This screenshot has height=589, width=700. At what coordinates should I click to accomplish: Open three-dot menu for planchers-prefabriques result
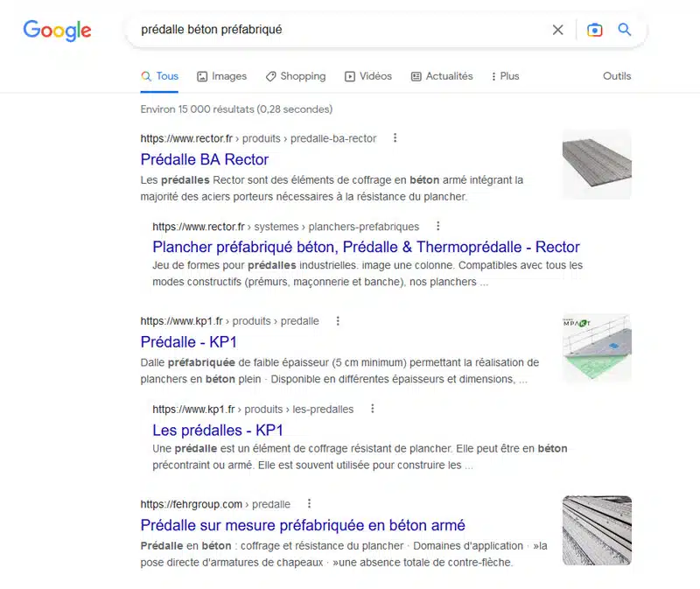[438, 226]
